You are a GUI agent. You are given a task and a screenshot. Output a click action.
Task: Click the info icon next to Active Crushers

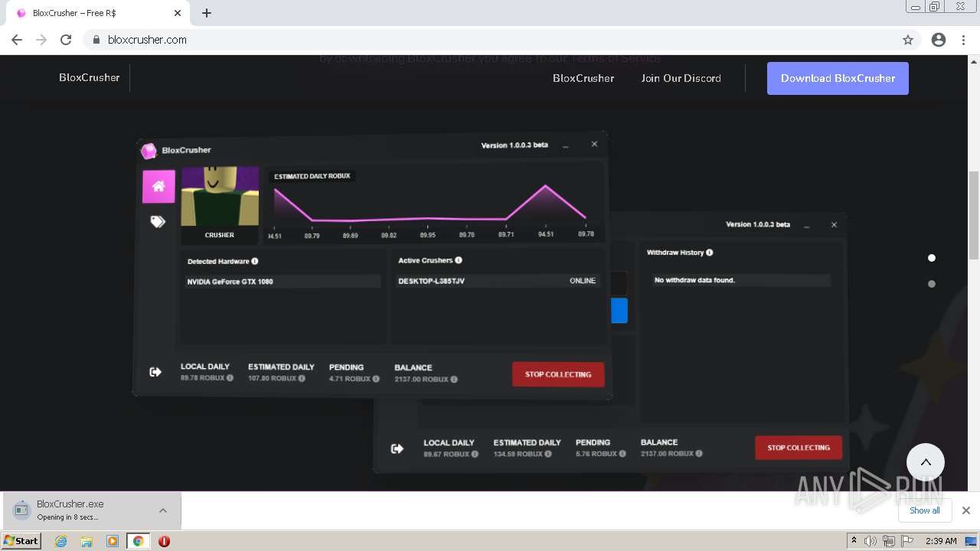(x=459, y=260)
